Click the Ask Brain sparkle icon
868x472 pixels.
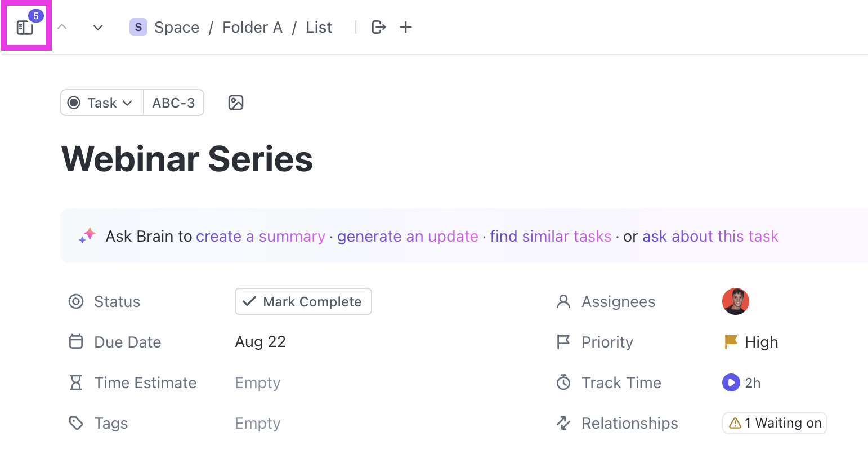click(x=87, y=236)
